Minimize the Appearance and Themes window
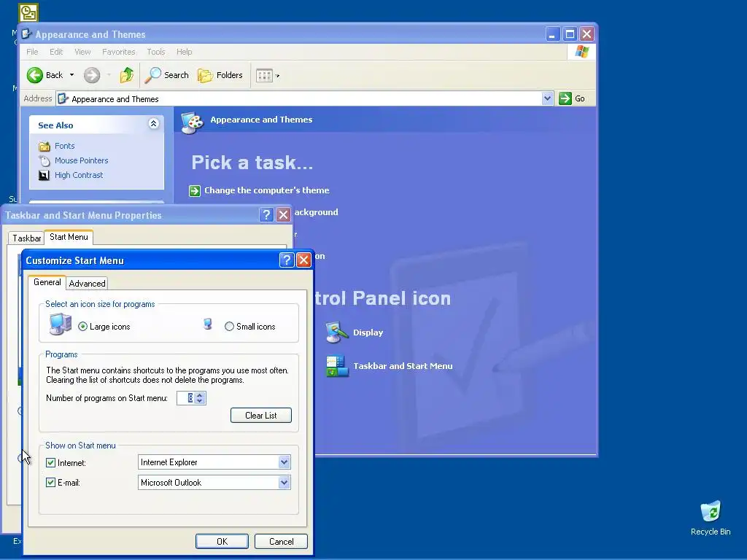The height and width of the screenshot is (560, 747). click(x=553, y=34)
